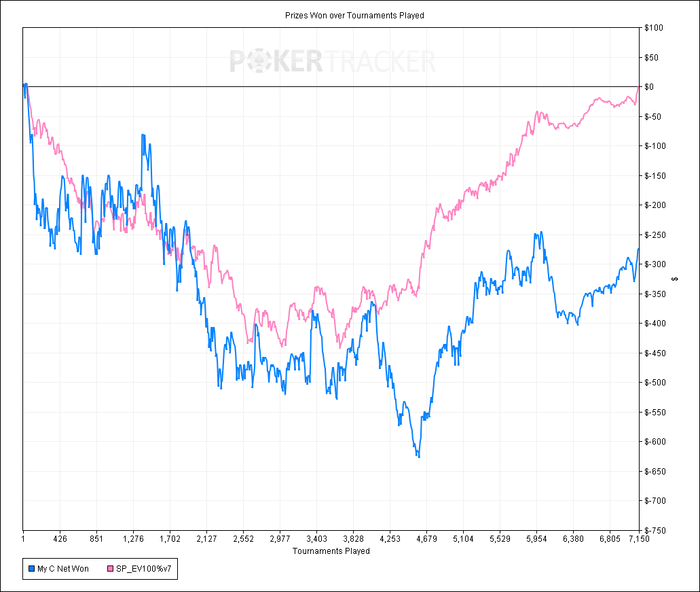Click the '$50' y-axis value
The image size is (700, 592).
click(x=652, y=58)
